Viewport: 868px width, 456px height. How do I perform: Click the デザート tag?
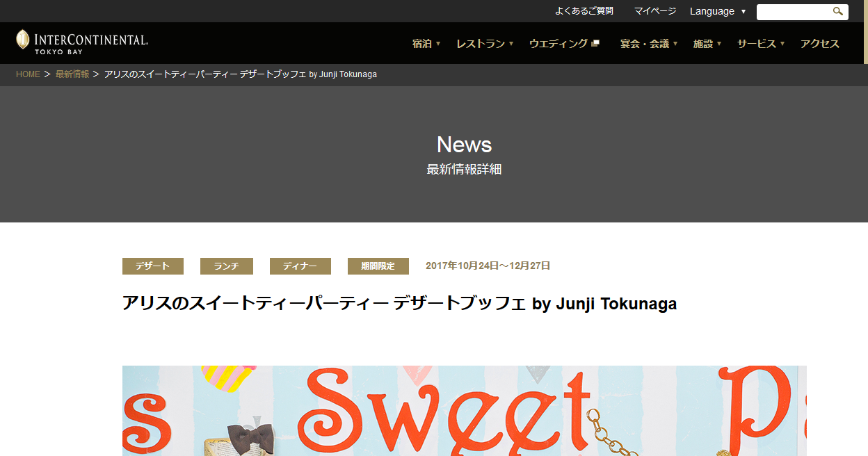[x=153, y=266]
